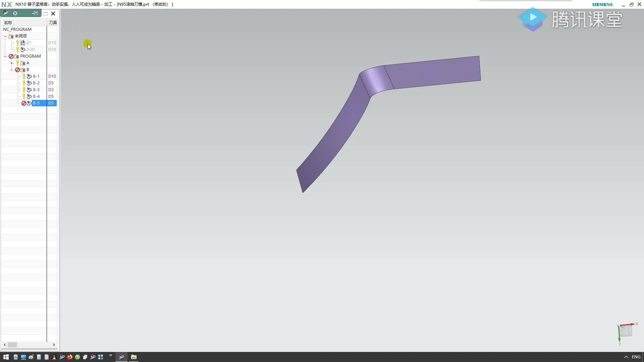This screenshot has width=644, height=362.
Task: Click the 2-01 operation icon
Action: 23,50
